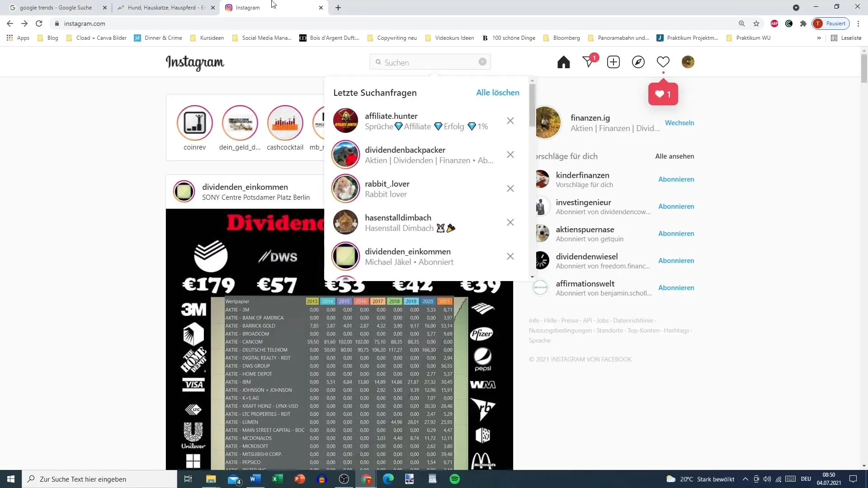
Task: Bookmark this page with star icon
Action: pyautogui.click(x=756, y=23)
